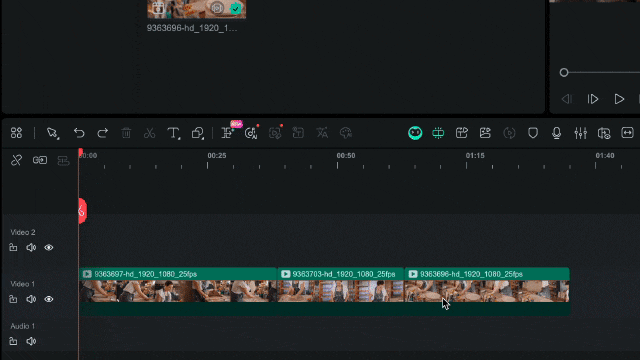Click the image-to-video icon
Screen dimensions: 640x360
[485, 133]
